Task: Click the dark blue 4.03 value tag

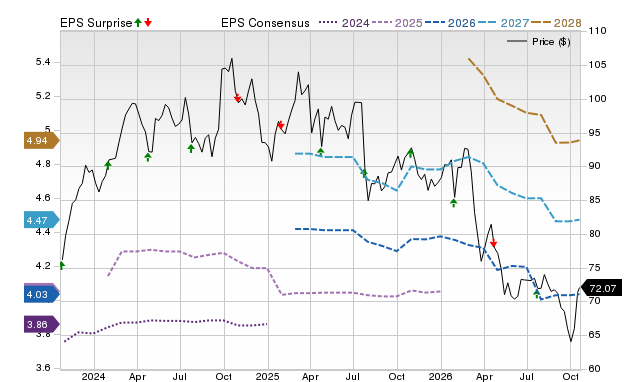Action: click(x=41, y=294)
